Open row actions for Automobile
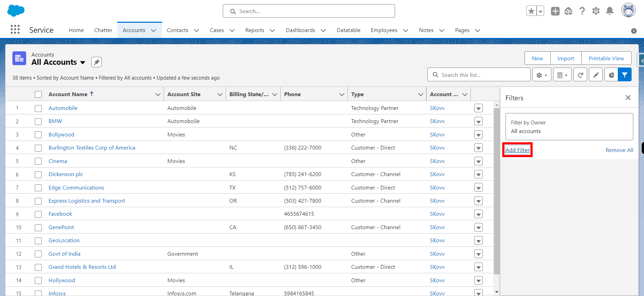Image resolution: width=644 pixels, height=296 pixels. [x=478, y=108]
